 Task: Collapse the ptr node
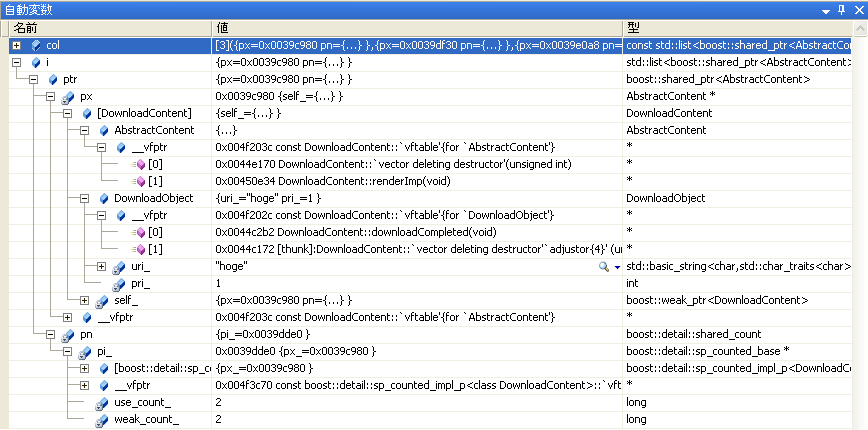[34, 80]
